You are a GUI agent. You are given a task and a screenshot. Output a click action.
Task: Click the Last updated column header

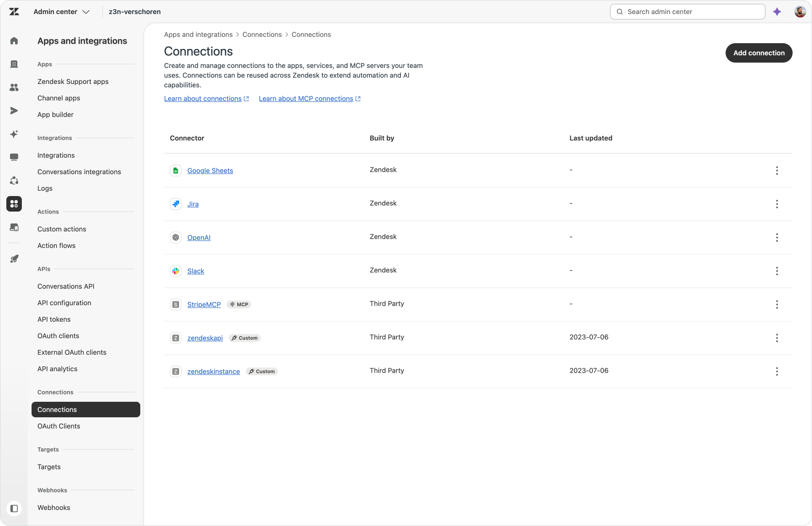click(x=591, y=138)
